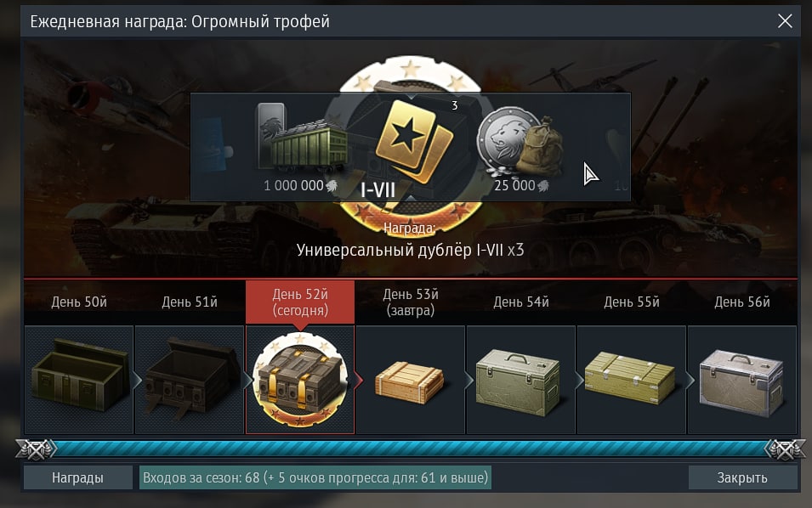
Task: Click the 1 000 000 silver lions wagon
Action: [x=301, y=137]
